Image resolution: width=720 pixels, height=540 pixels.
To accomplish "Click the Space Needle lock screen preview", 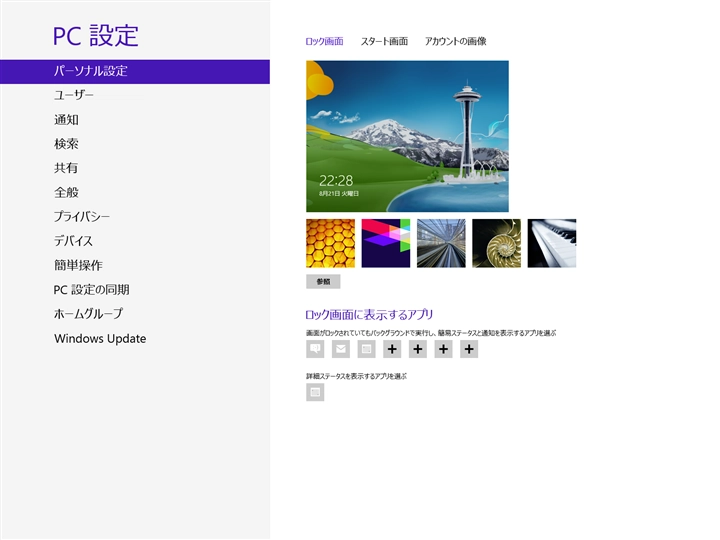I will point(407,136).
